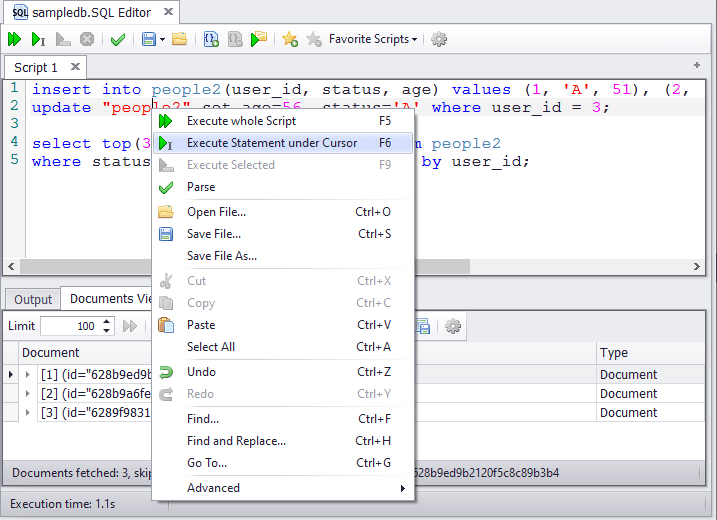The width and height of the screenshot is (717, 520).
Task: Click the Document column header
Action: click(x=50, y=353)
